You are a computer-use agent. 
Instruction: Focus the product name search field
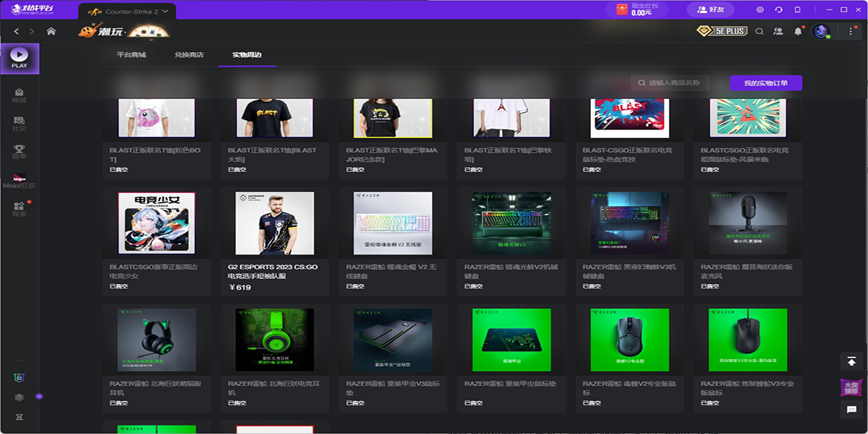pyautogui.click(x=673, y=83)
